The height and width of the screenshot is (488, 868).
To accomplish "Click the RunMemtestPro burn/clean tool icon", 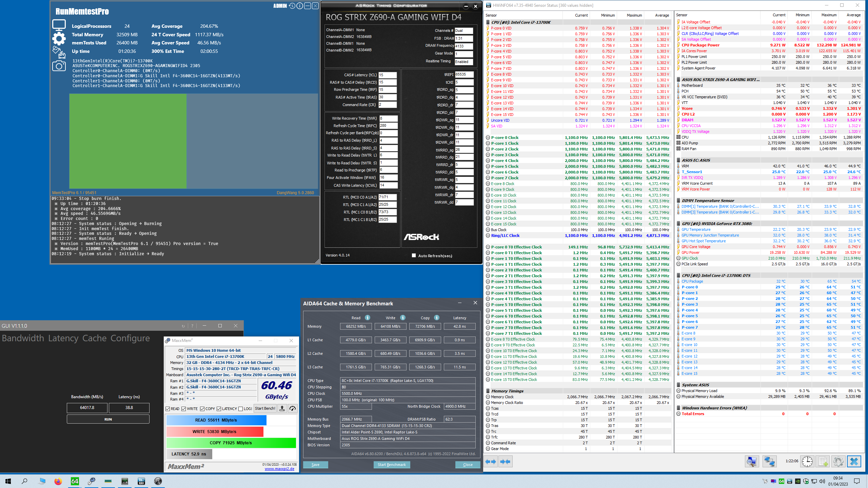I will pyautogui.click(x=59, y=52).
